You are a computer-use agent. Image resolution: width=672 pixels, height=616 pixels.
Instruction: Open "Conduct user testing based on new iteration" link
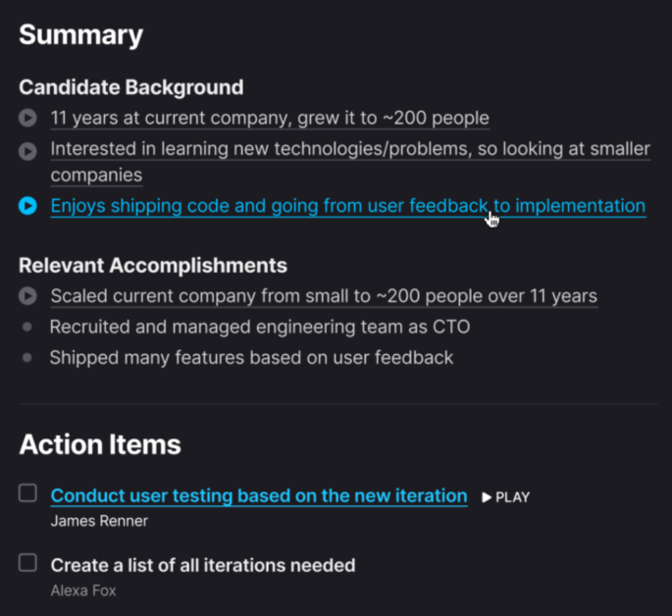tap(259, 495)
